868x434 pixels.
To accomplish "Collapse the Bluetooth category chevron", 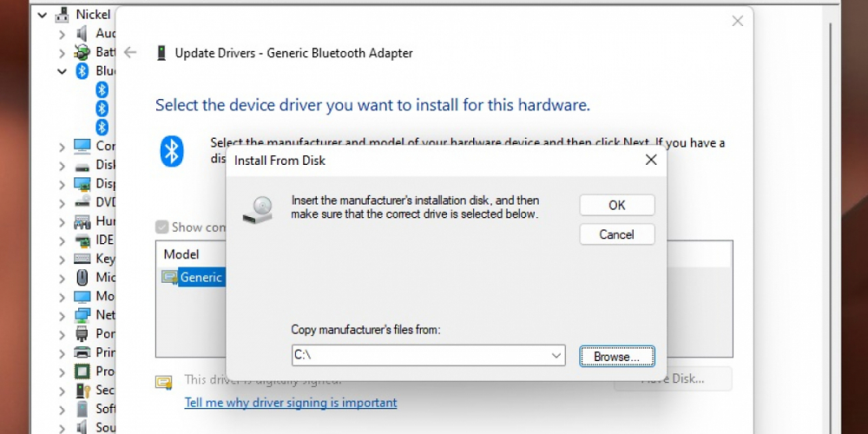I will pos(62,71).
